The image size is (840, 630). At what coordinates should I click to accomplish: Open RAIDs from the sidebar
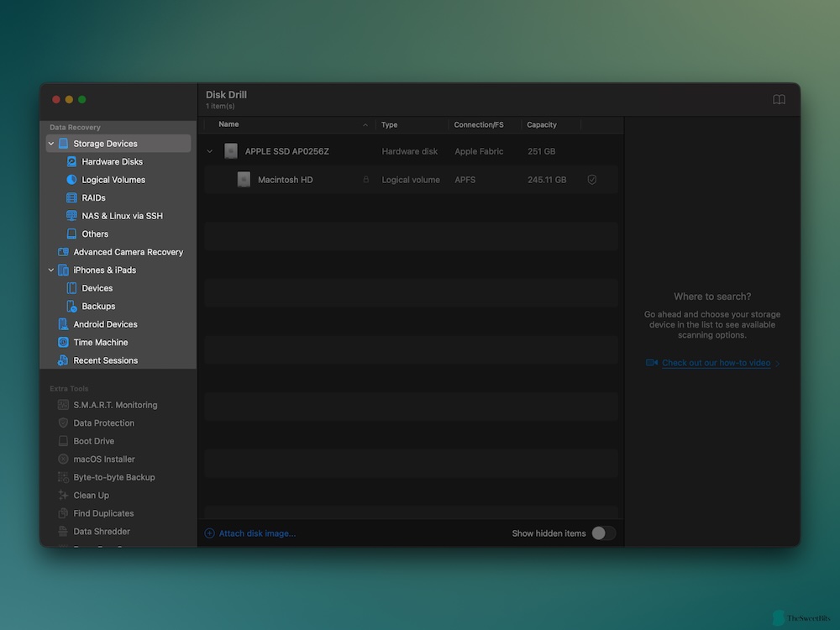(x=93, y=198)
